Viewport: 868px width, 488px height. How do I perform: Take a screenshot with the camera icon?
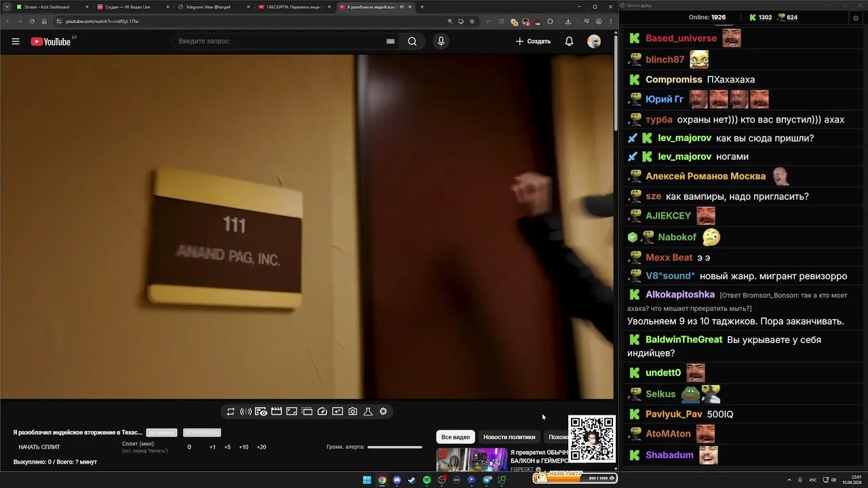click(353, 411)
